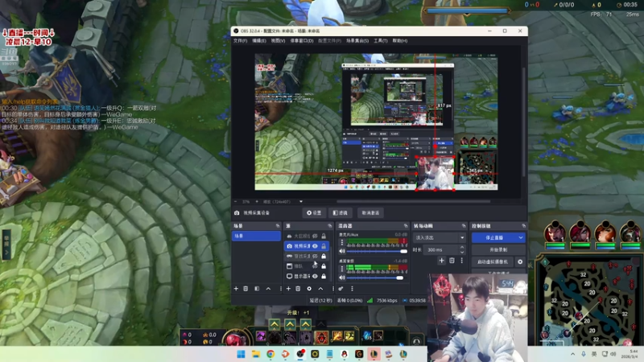Open source 设置 in the source toolbar

[314, 213]
